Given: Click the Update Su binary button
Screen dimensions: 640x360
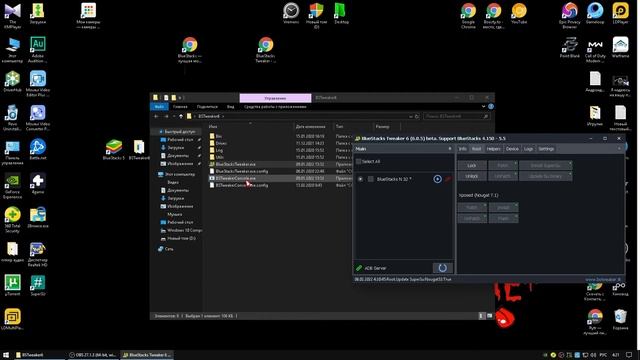Looking at the screenshot, I should pyautogui.click(x=545, y=176).
